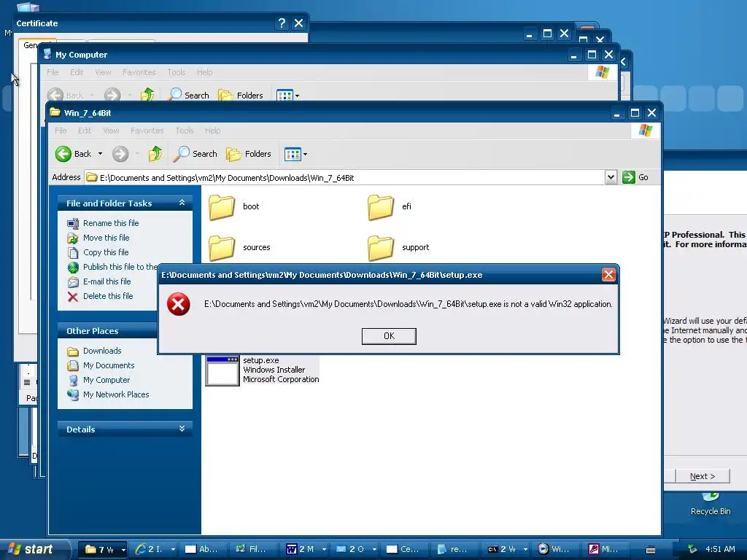Click the help question mark in the Certificate window

click(x=282, y=23)
